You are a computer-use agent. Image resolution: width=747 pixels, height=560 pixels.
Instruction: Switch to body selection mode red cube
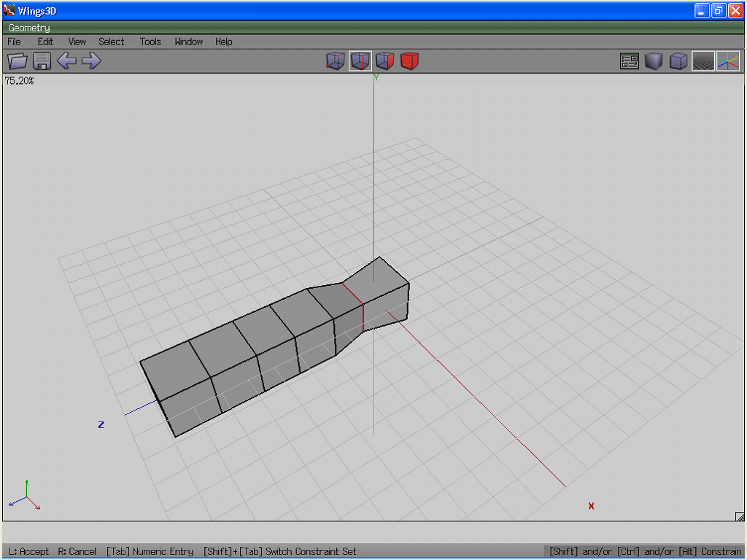[410, 61]
